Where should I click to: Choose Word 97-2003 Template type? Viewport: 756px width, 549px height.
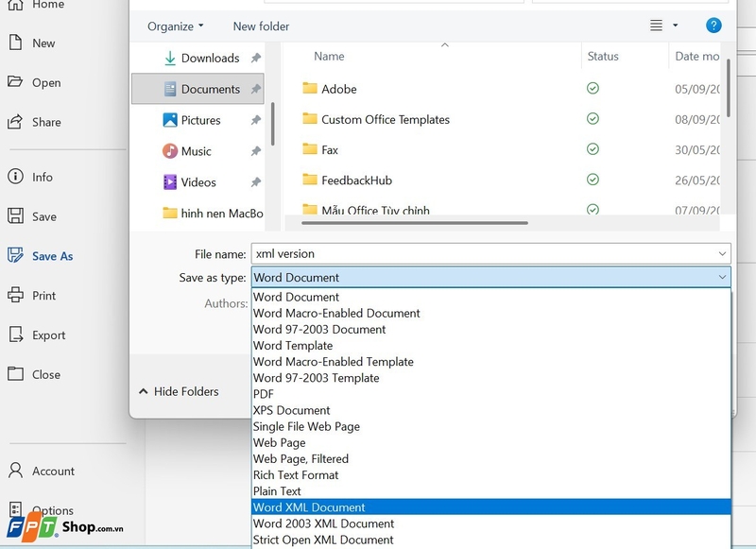(x=491, y=378)
